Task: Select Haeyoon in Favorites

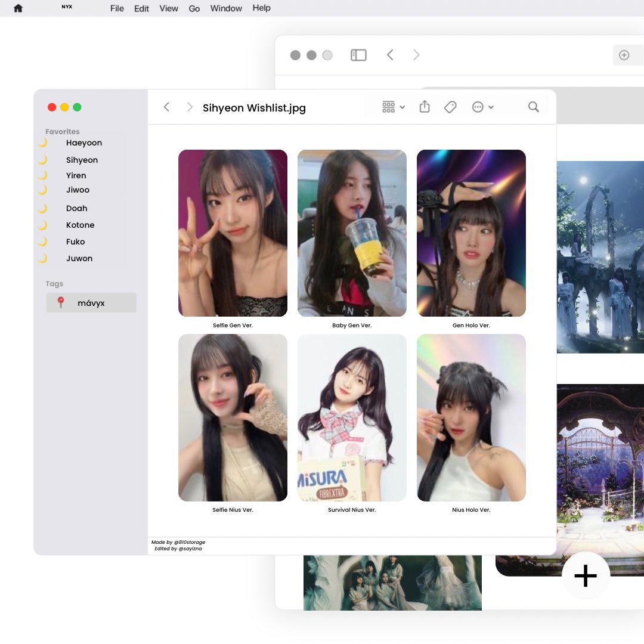Action: [84, 143]
